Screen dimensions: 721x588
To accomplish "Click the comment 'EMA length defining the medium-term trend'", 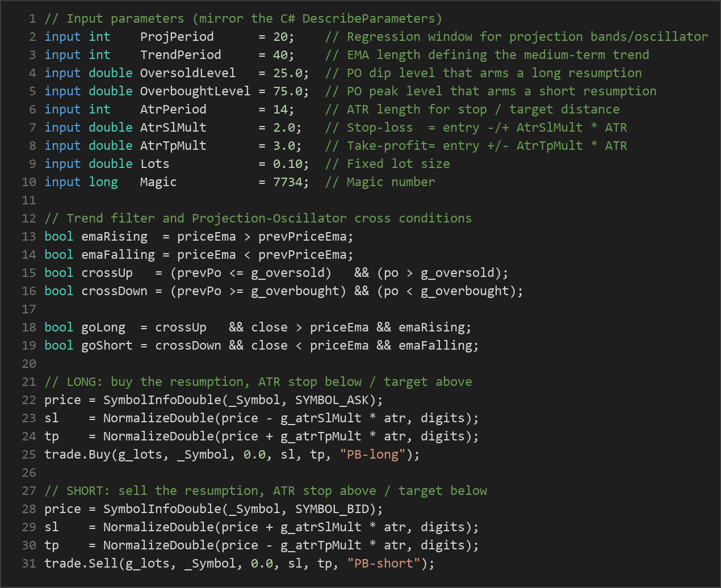I will [498, 55].
